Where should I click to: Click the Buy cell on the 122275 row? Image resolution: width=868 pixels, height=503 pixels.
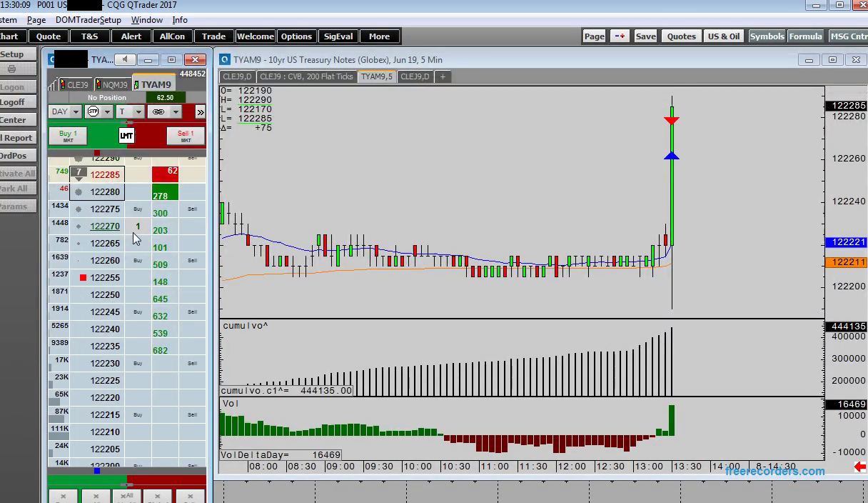click(138, 209)
